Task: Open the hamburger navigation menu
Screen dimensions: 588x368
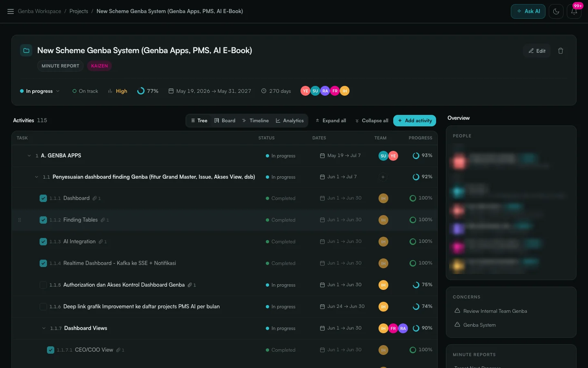Action: tap(11, 11)
